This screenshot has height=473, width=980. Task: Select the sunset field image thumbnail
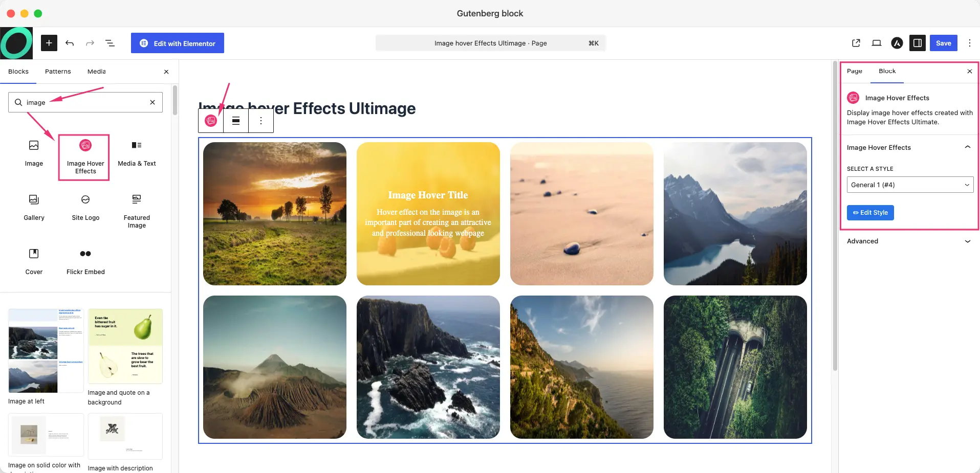click(275, 214)
